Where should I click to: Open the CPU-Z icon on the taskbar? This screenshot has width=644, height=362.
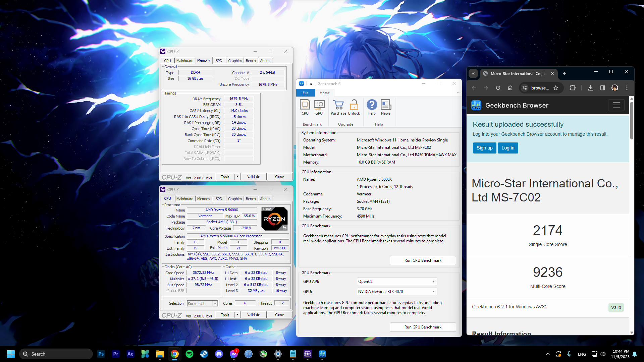click(x=308, y=354)
